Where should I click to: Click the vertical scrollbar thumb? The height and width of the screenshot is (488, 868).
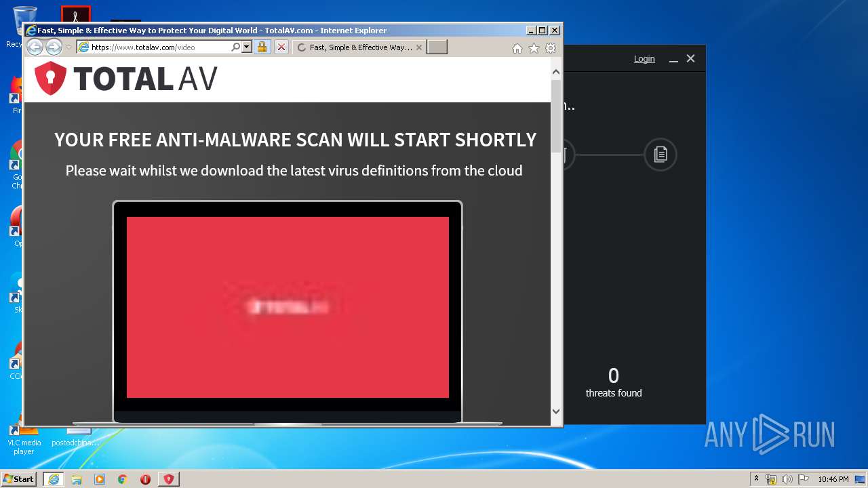tap(556, 115)
